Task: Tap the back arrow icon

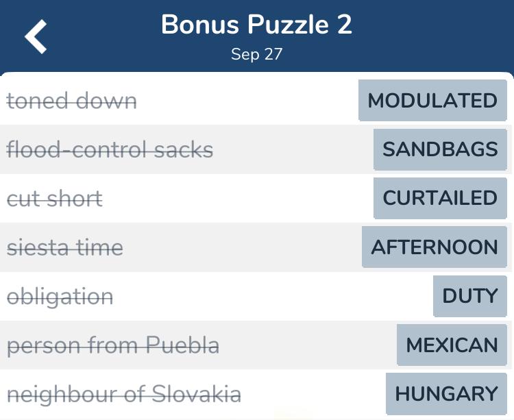Action: 36,36
